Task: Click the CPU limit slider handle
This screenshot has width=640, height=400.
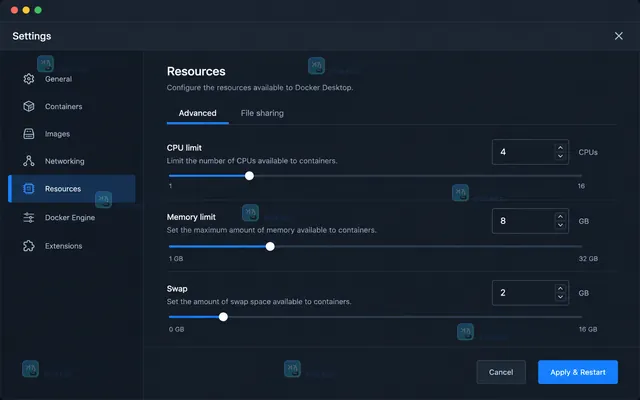Action: coord(249,176)
